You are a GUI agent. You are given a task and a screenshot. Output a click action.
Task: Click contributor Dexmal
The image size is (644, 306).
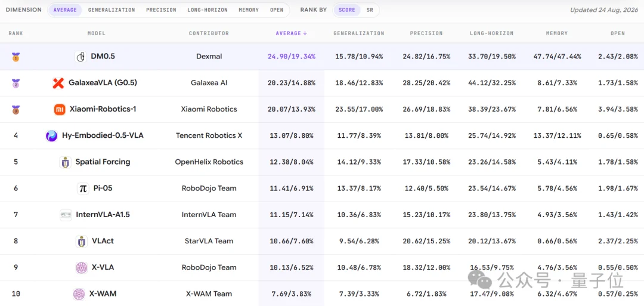point(209,57)
